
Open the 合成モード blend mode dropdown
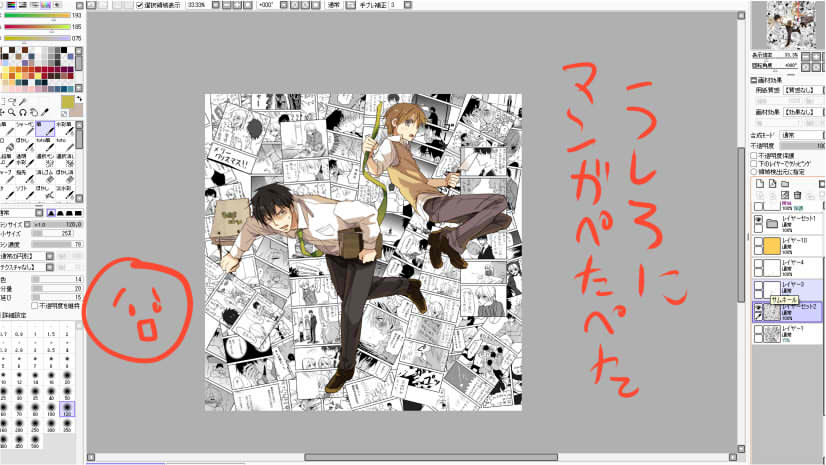click(802, 135)
